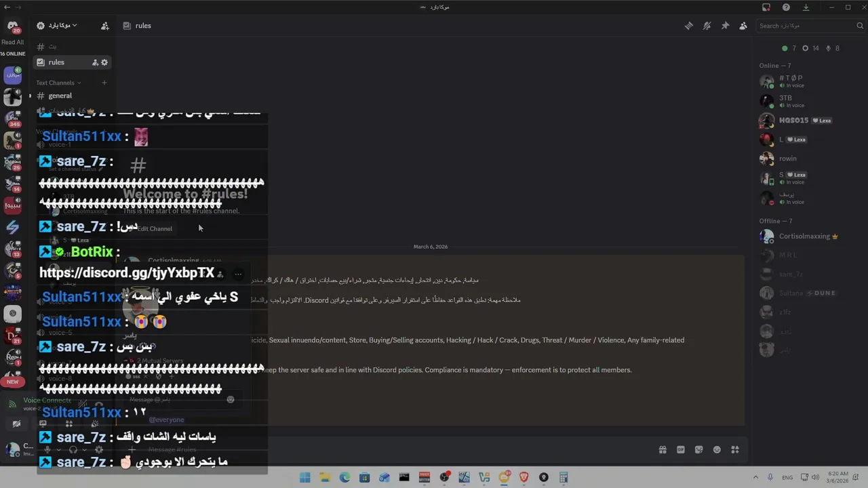Open gift icon in message bar
Image resolution: width=868 pixels, height=488 pixels.
pos(663,449)
